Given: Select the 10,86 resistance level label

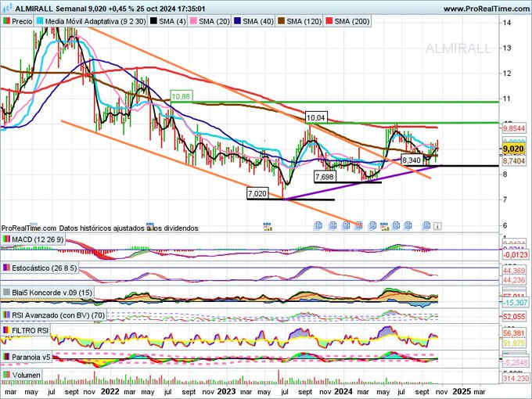Looking at the screenshot, I should pos(182,96).
